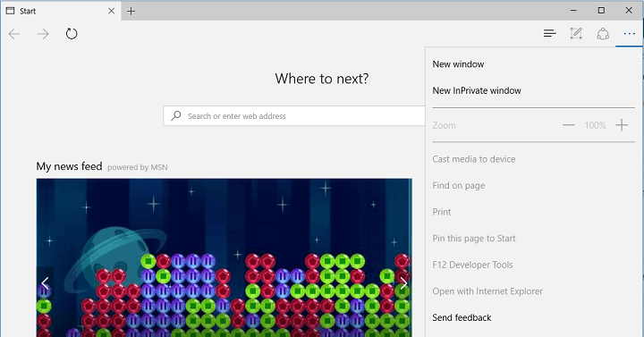Image resolution: width=644 pixels, height=337 pixels.
Task: Select Cast media to device
Action: 473,159
